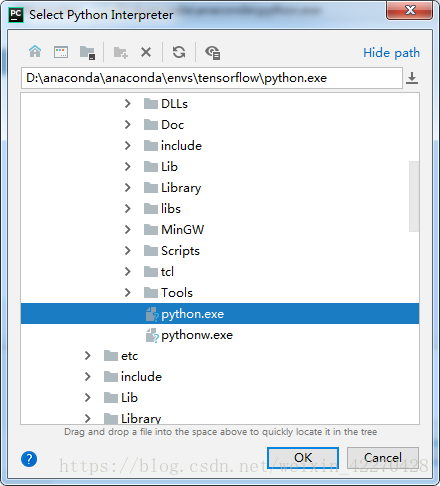Select the Doc folder row

(x=220, y=125)
